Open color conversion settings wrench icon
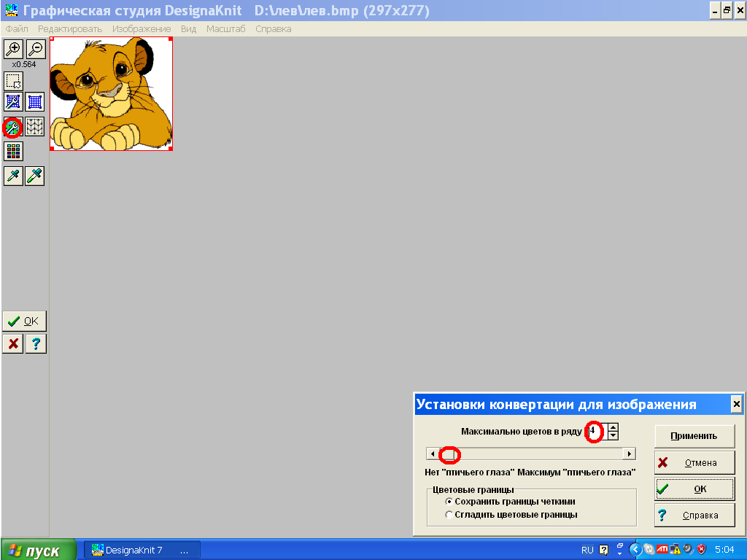The image size is (747, 560). [12, 127]
